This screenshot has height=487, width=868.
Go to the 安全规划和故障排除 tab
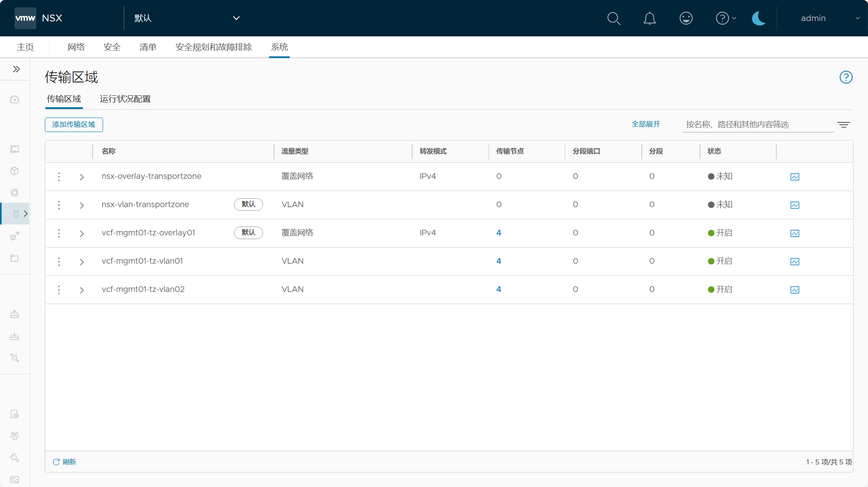pyautogui.click(x=214, y=47)
